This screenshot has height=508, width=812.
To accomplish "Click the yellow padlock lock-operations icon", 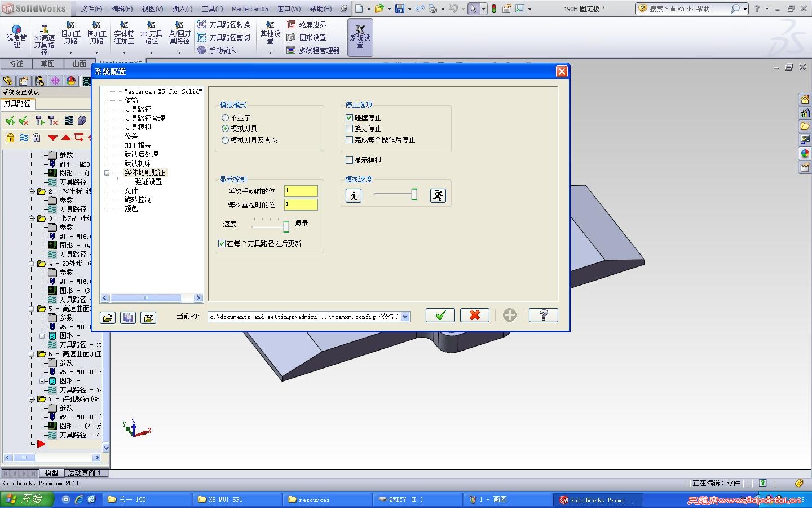I will click(x=10, y=138).
